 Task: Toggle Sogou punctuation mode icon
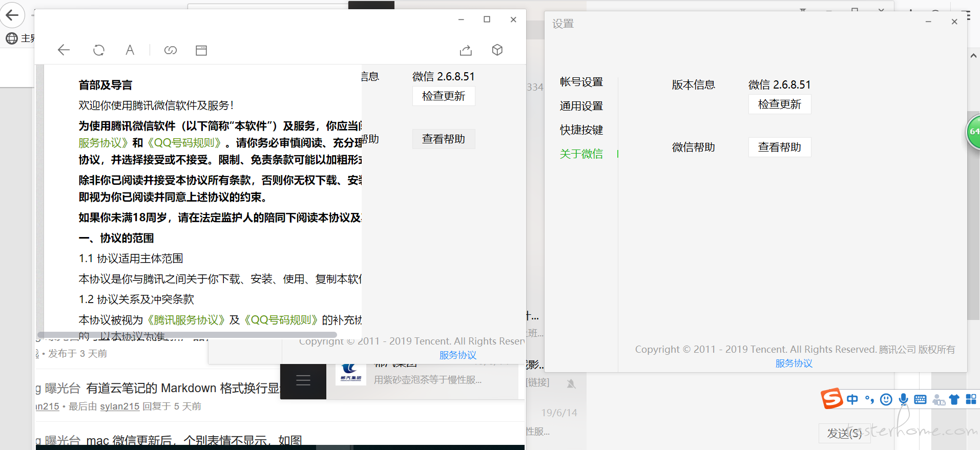tap(869, 399)
